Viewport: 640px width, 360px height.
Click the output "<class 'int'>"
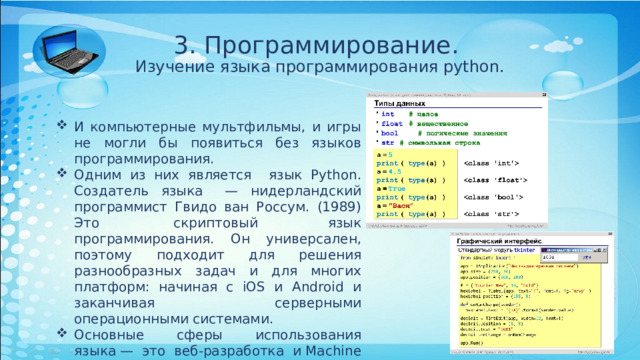tap(491, 163)
